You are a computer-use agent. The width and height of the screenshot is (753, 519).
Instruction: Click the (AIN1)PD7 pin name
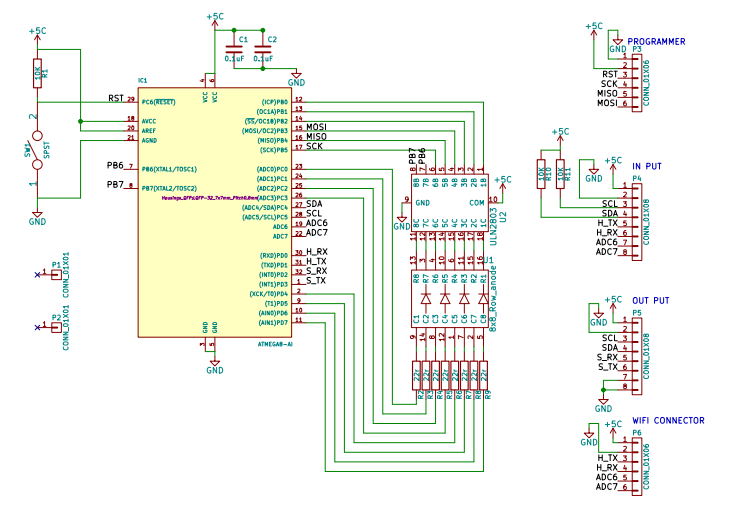273,323
